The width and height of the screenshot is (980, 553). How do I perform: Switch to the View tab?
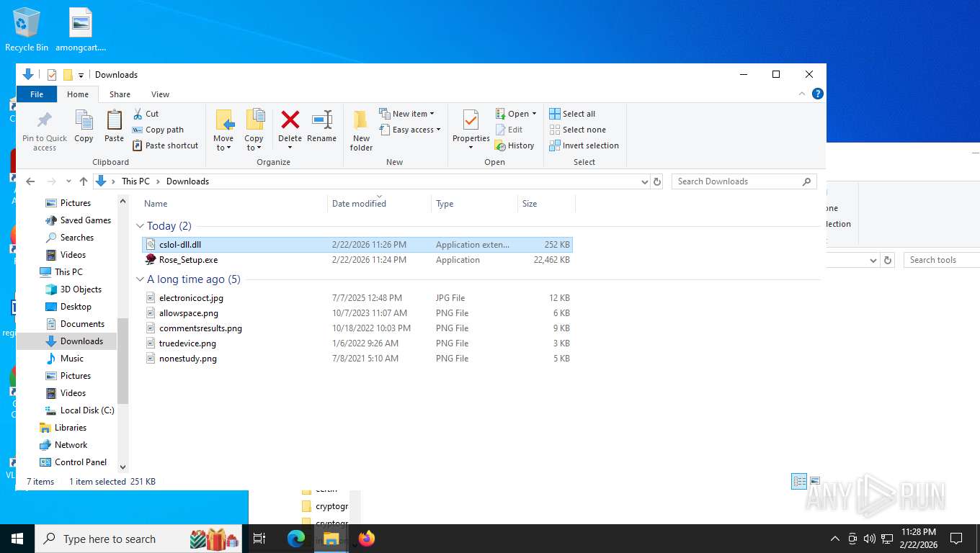coord(160,94)
